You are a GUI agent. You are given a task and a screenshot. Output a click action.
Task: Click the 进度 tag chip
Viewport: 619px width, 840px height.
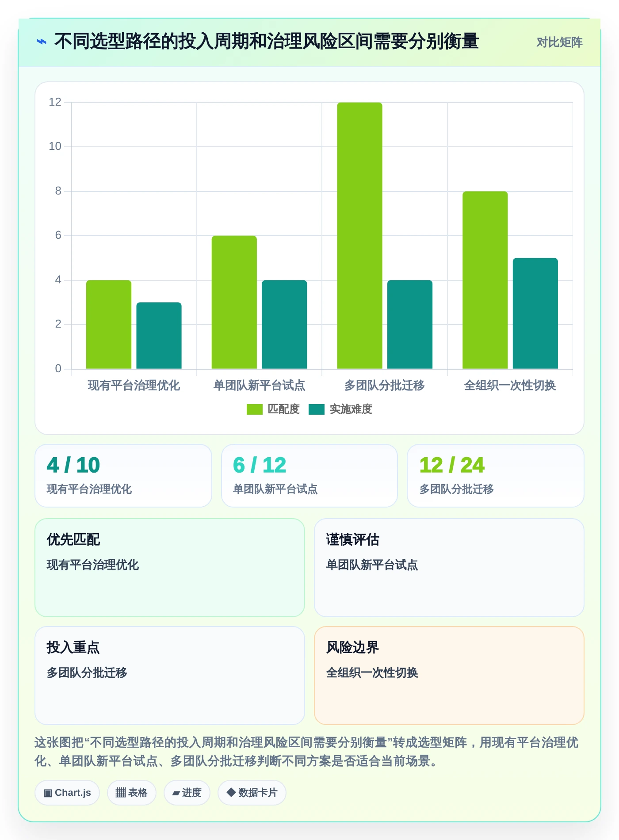pos(187,793)
